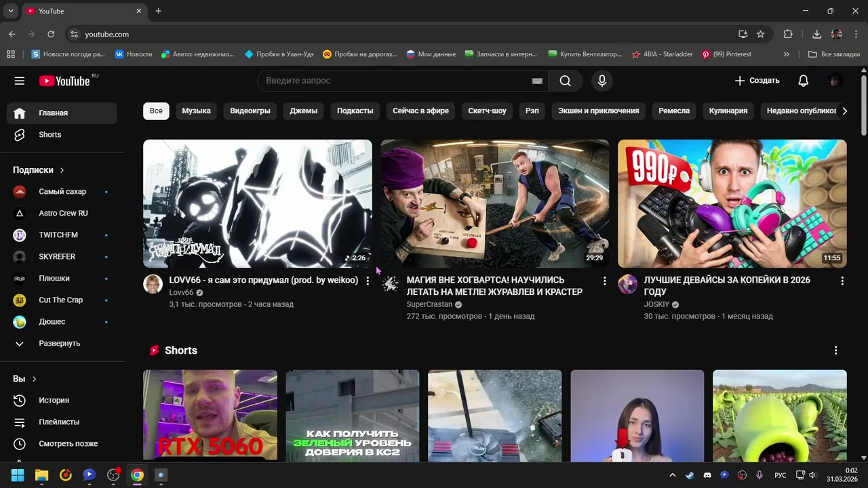Show more category chips with right arrow
868x488 pixels.
pyautogui.click(x=844, y=111)
